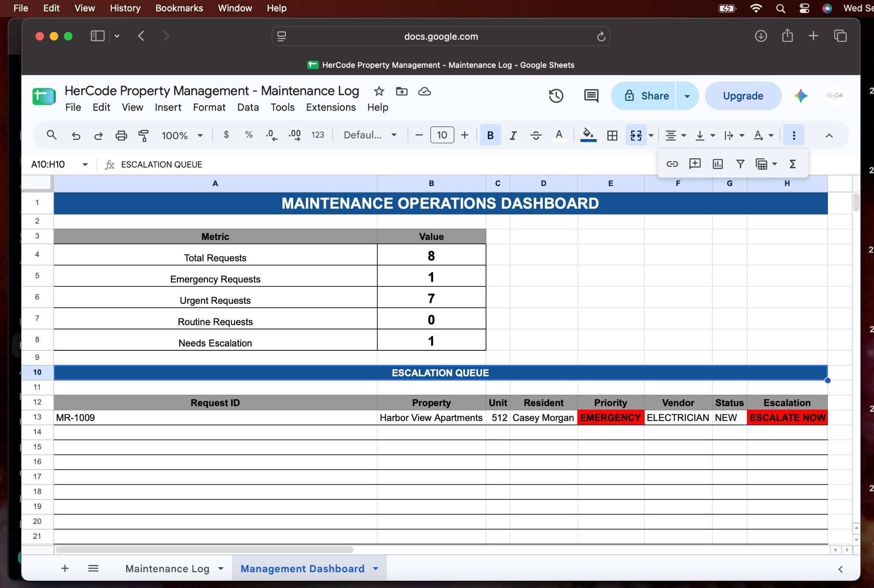Screen dimensions: 874x588
Task: Open horizontal align dropdown
Action: pyautogui.click(x=676, y=136)
